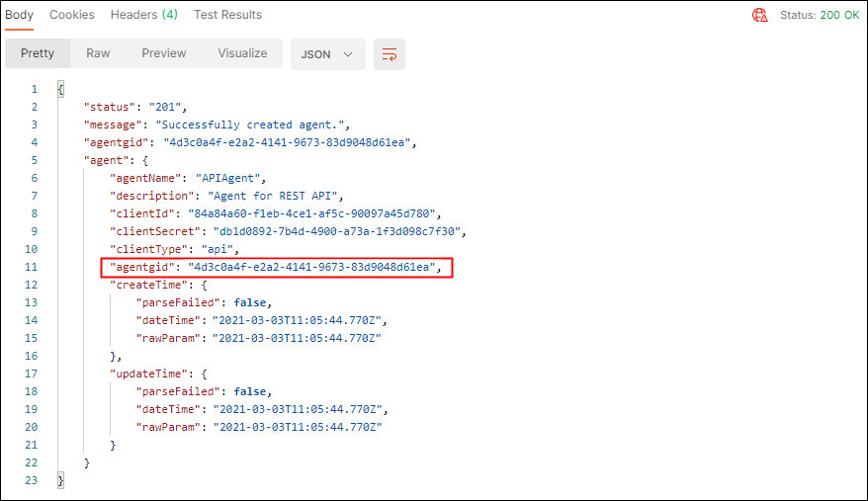
Task: Click parseFailed false under updateTime
Action: [x=250, y=391]
